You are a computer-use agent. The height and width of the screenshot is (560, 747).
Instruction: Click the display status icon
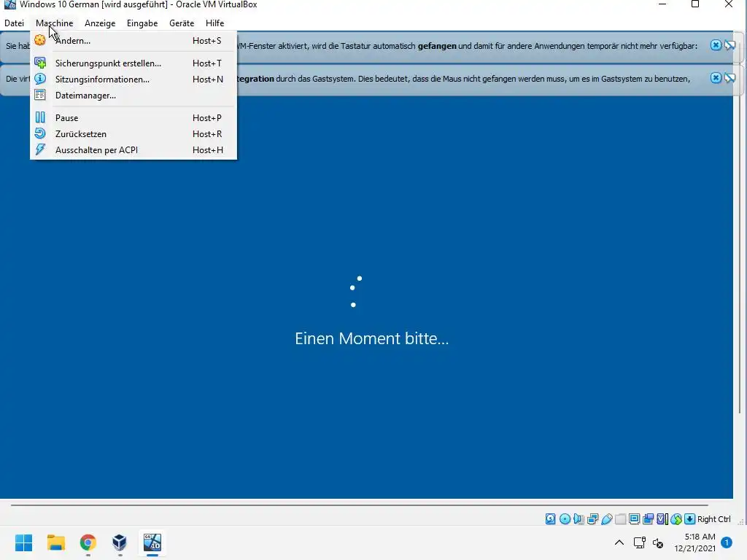tap(634, 519)
